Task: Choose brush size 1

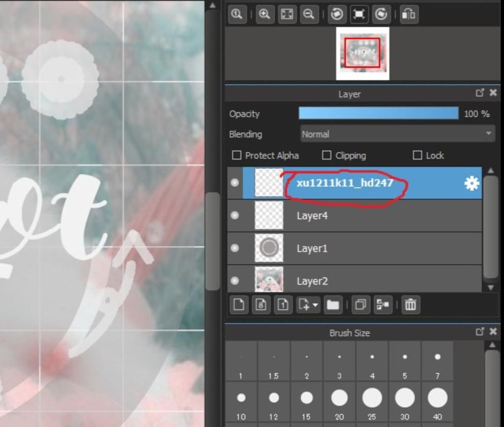Action: point(241,362)
